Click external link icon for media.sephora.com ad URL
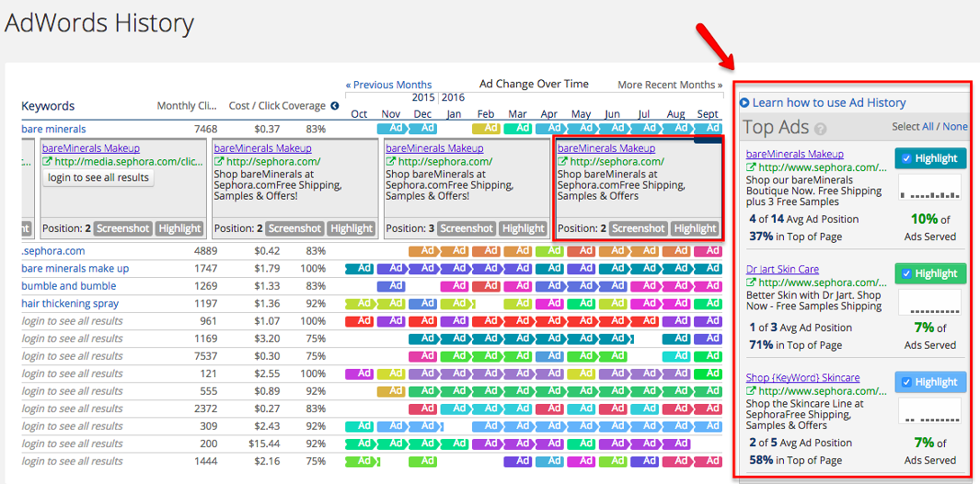The image size is (980, 484). coord(47,162)
